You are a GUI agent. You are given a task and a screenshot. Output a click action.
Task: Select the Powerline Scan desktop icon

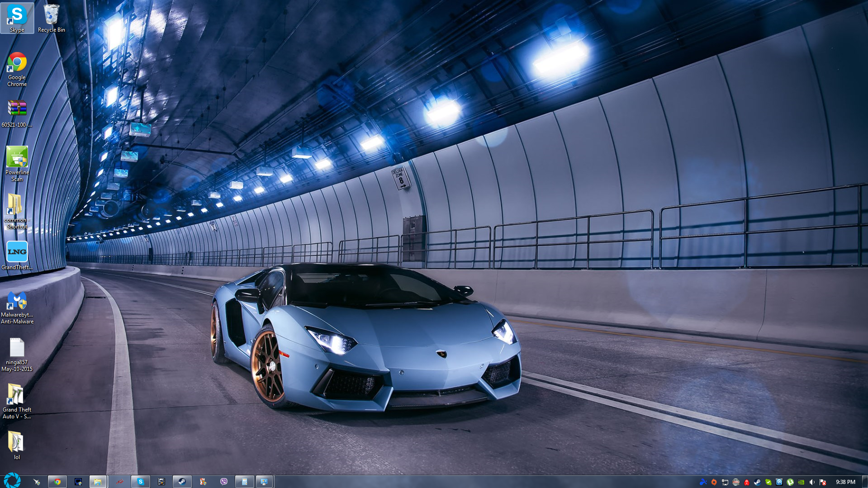pyautogui.click(x=17, y=164)
